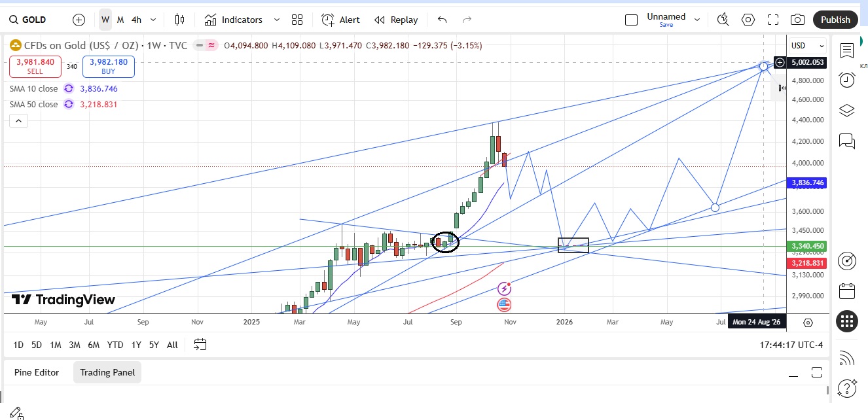The image size is (868, 420).
Task: Select the weekly W timeframe
Action: 105,20
